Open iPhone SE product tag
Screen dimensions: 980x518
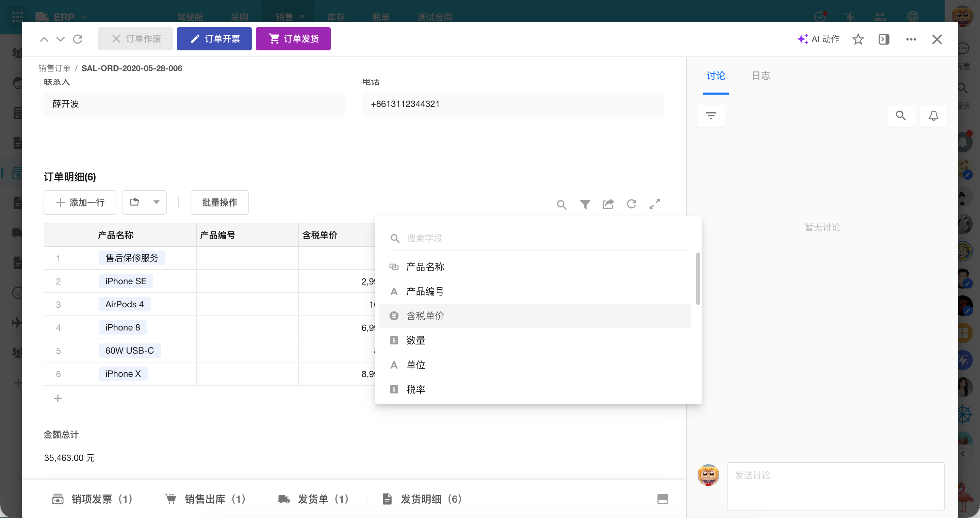click(126, 281)
